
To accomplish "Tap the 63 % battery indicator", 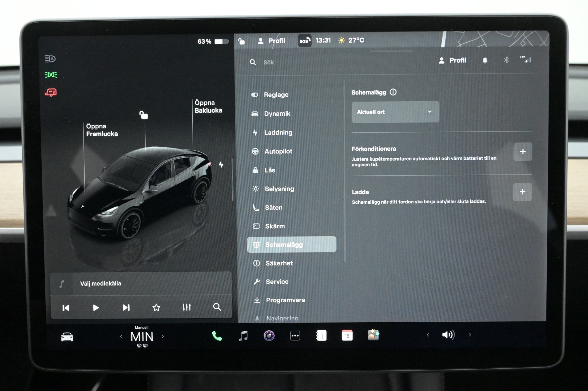I will click(x=213, y=41).
